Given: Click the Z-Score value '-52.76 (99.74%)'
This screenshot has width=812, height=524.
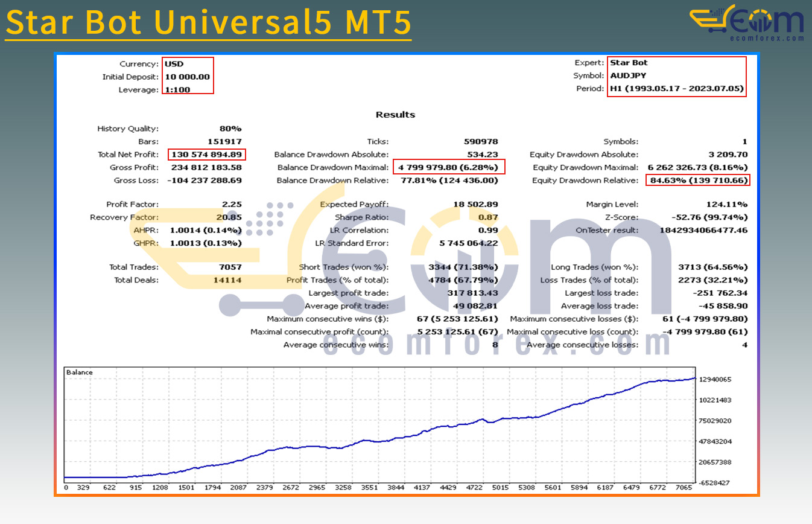Looking at the screenshot, I should coord(709,217).
